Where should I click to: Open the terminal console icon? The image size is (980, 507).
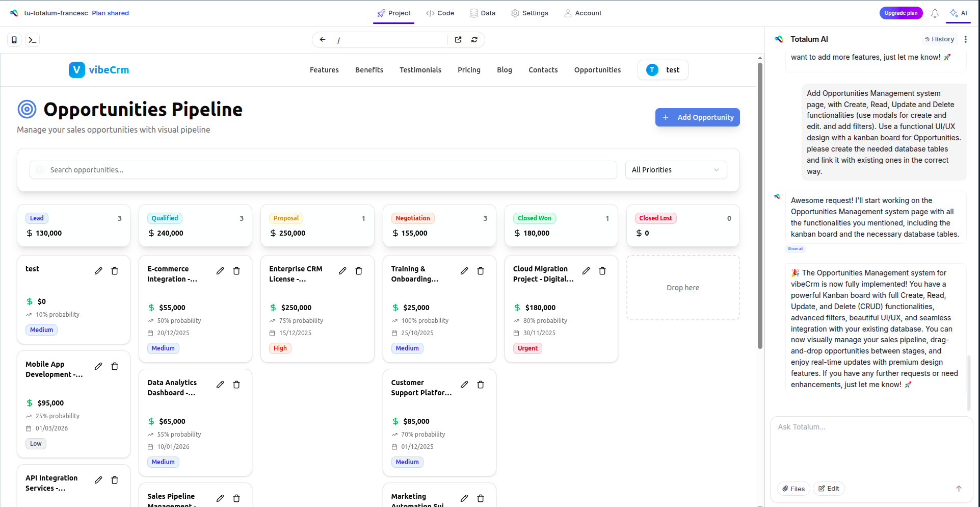(x=33, y=40)
